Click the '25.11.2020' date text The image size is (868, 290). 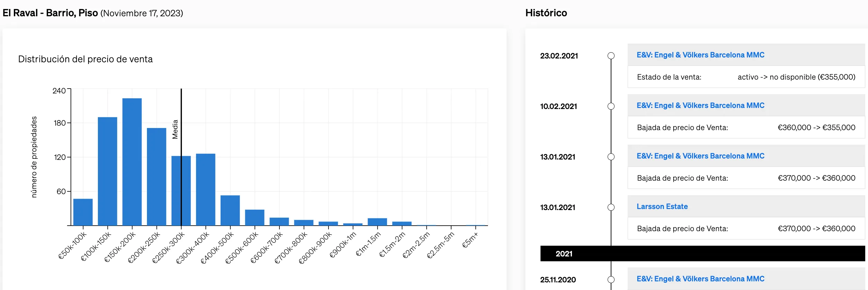click(558, 280)
